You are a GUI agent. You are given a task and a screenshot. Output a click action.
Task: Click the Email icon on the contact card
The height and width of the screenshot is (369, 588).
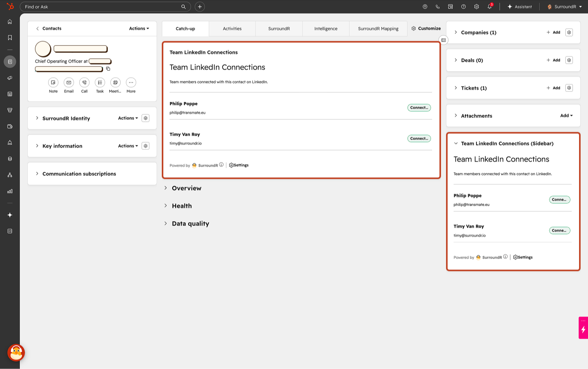click(x=69, y=82)
